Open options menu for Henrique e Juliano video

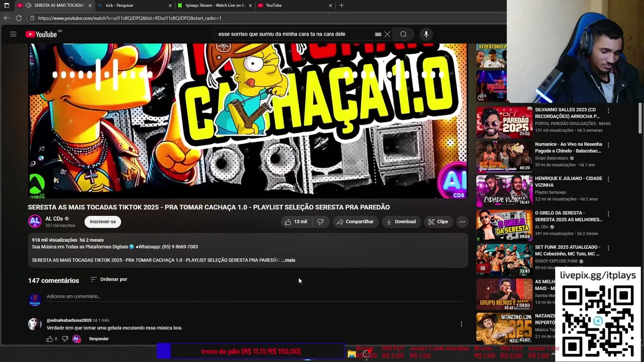[608, 179]
